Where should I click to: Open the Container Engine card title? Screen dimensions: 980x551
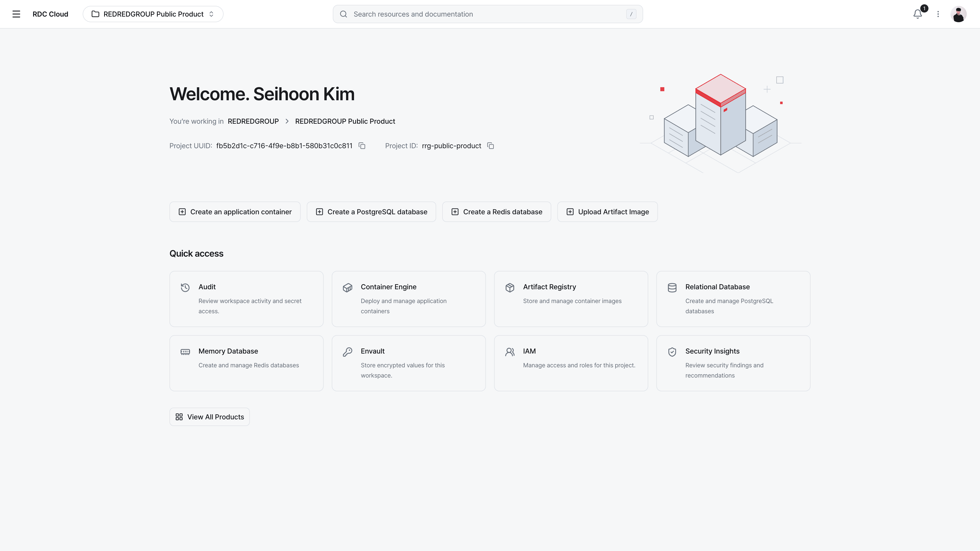(388, 287)
